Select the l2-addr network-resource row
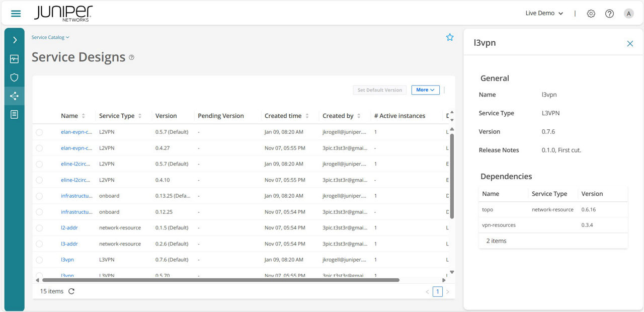 (40, 227)
